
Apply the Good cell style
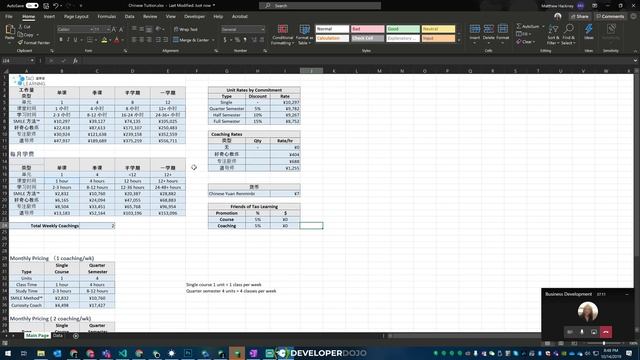(x=403, y=29)
